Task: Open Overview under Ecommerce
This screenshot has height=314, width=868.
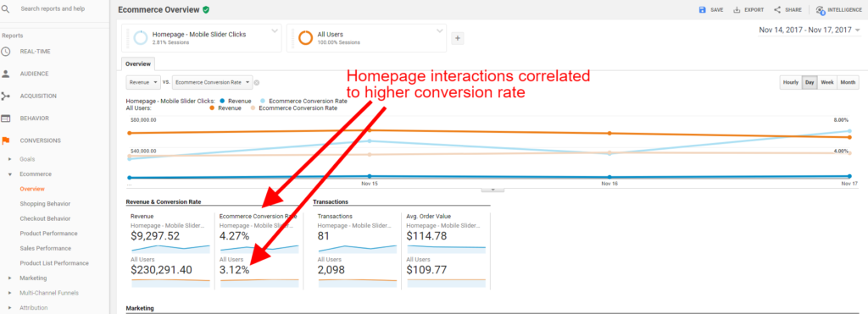Action: click(x=32, y=189)
